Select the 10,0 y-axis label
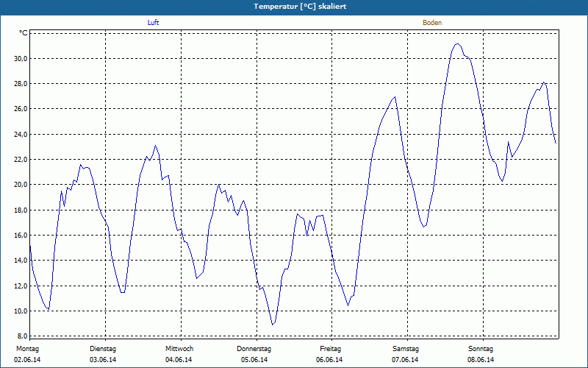The width and height of the screenshot is (588, 368). point(21,311)
